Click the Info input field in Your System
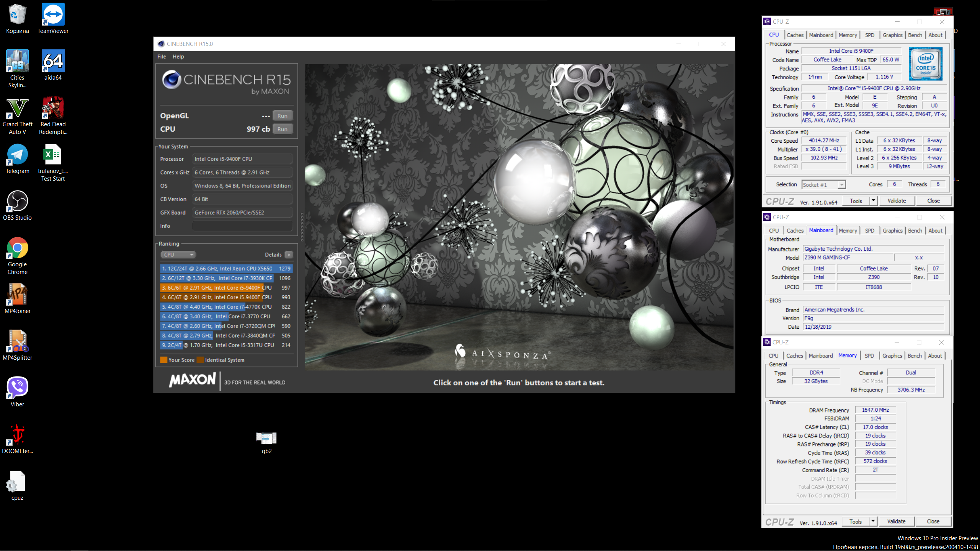This screenshot has width=980, height=551. coord(243,226)
